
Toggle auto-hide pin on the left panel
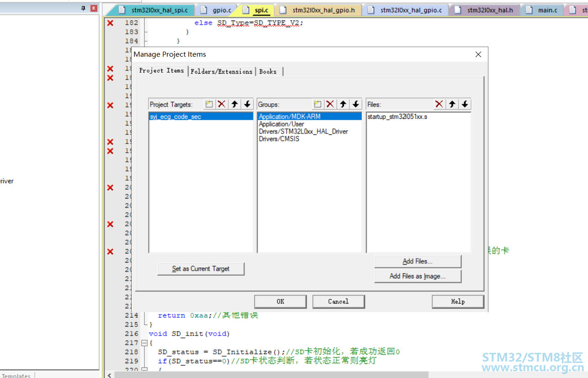coord(84,8)
